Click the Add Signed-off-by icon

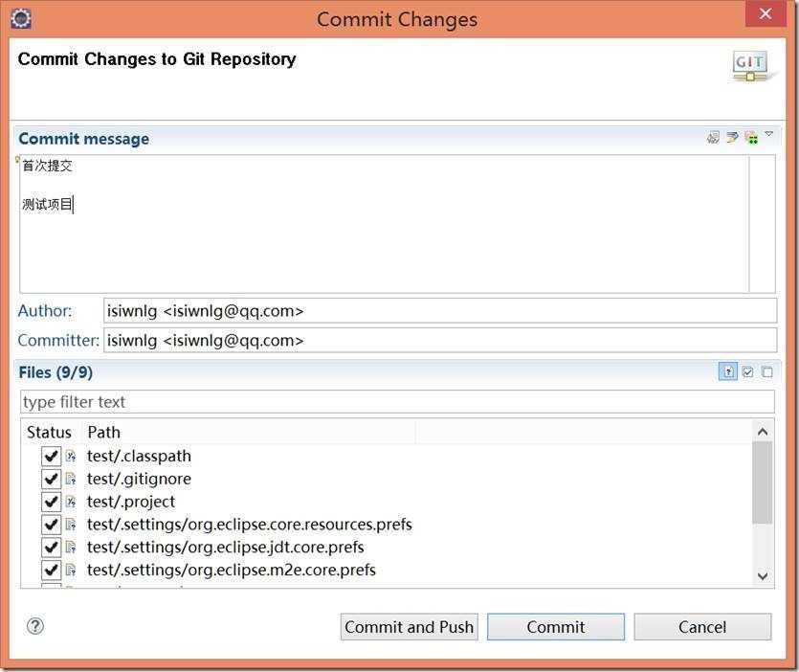coord(732,137)
